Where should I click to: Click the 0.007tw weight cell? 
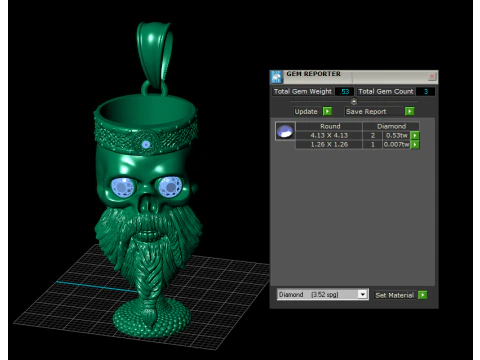[396, 144]
